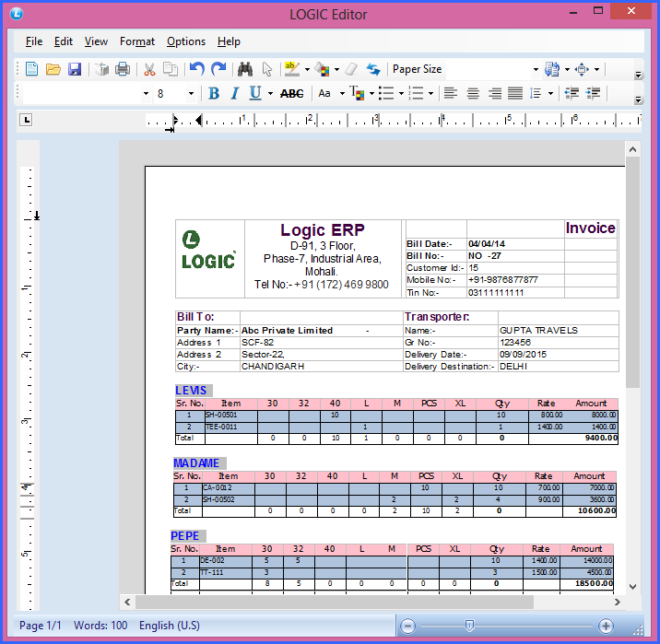
Task: Click the vertical scrollbar thumb
Action: 632,272
